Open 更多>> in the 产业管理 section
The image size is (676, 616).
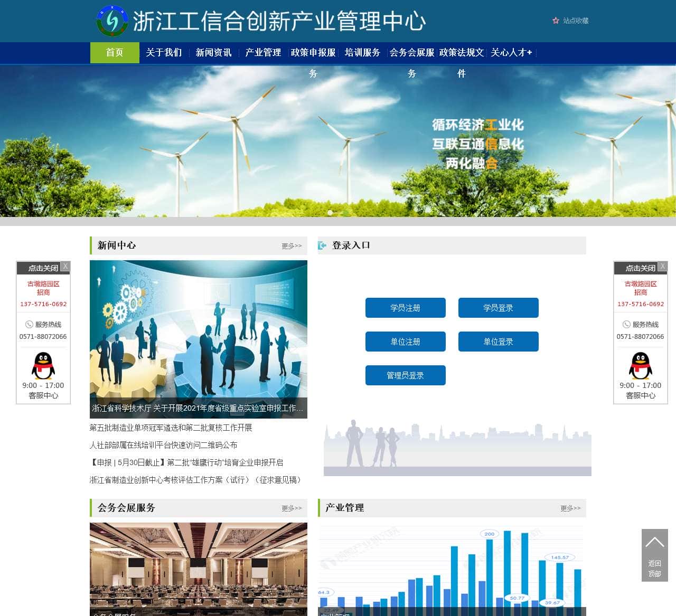pyautogui.click(x=570, y=508)
